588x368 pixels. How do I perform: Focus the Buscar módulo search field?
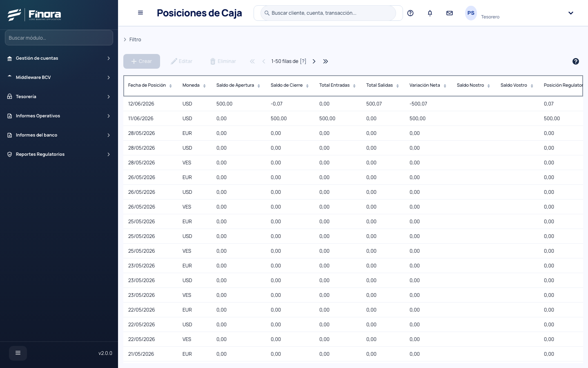(59, 38)
